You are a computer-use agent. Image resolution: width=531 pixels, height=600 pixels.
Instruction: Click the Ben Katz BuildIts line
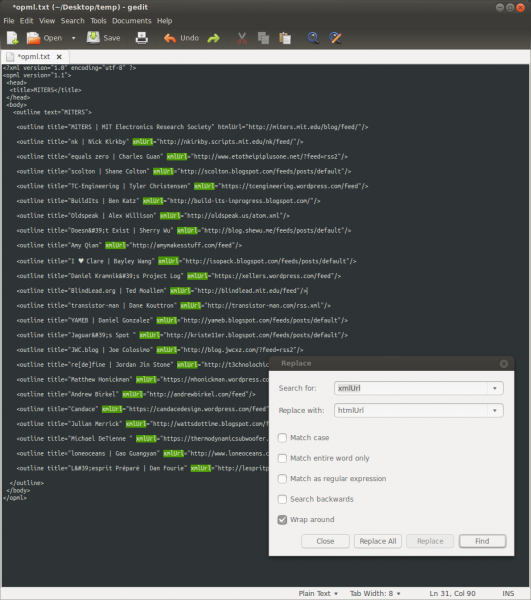168,201
